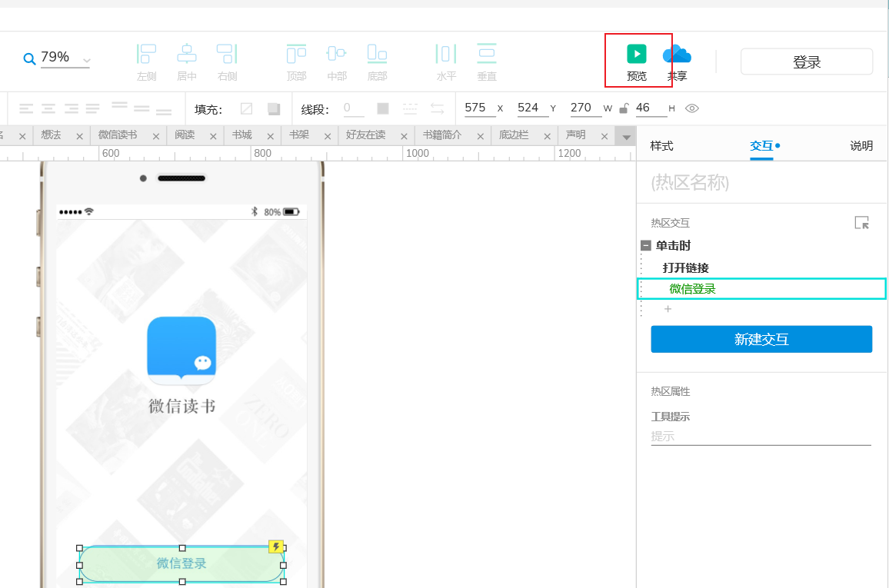The image size is (889, 588).
Task: Open the 79% zoom dropdown
Action: point(87,60)
